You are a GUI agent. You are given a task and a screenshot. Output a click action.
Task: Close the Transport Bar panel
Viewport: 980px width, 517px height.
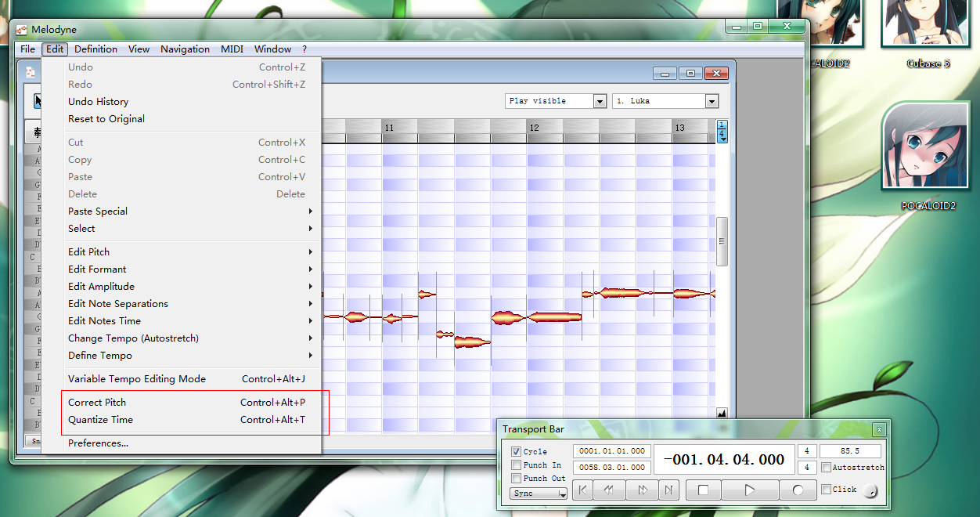point(879,429)
